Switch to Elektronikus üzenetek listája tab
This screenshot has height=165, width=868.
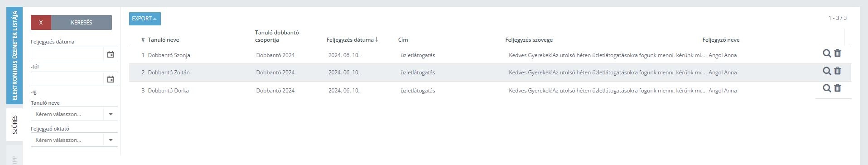(14, 55)
